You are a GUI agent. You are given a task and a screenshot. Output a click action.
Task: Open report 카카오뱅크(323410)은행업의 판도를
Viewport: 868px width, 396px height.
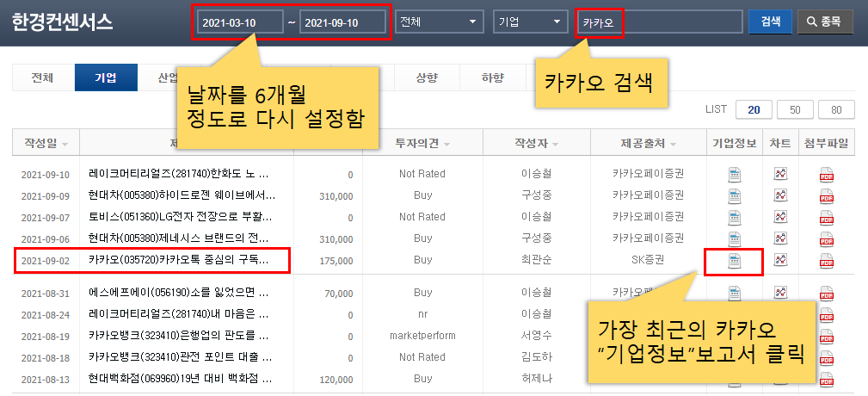(178, 336)
